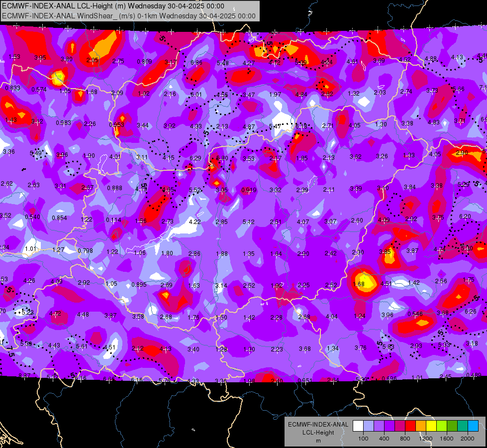Click the wind shear value '0.833'
487x448 pixels.
click(13, 88)
